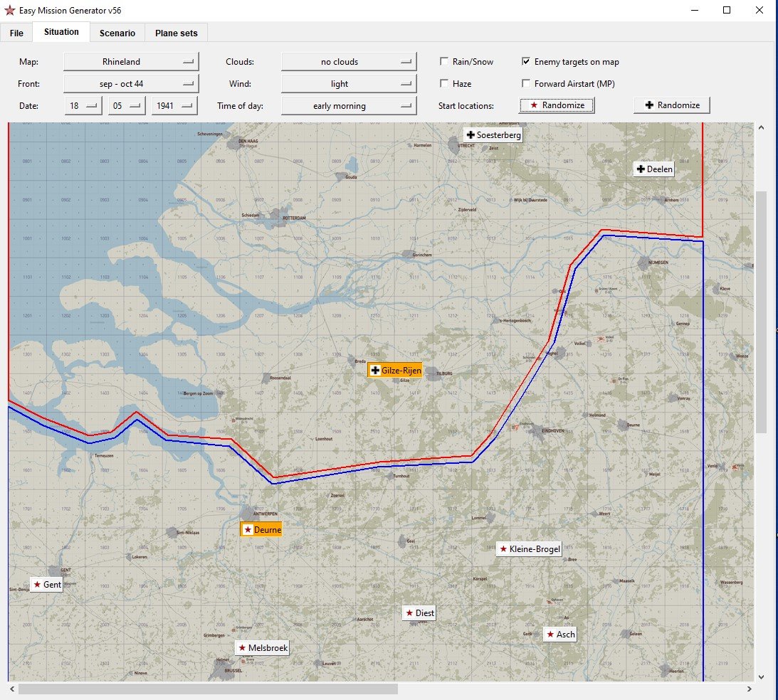Click the black cross Randomize button
This screenshot has width=778, height=700.
672,105
